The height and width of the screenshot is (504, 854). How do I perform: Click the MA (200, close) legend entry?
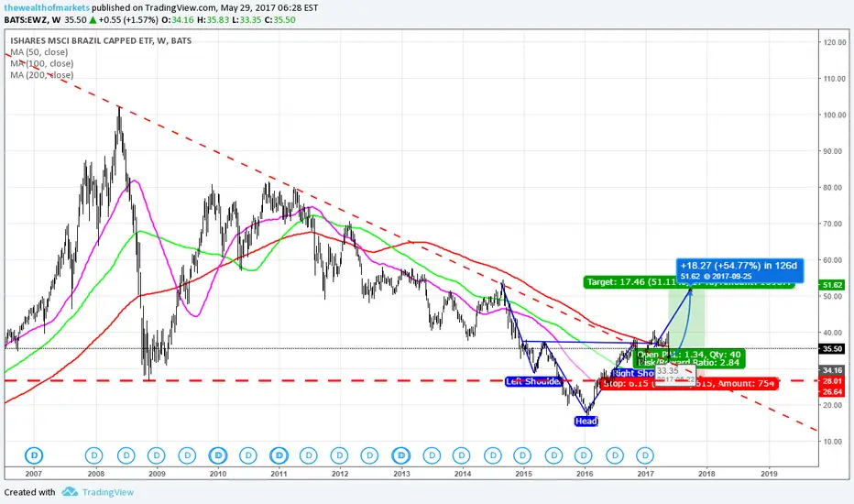[42, 75]
